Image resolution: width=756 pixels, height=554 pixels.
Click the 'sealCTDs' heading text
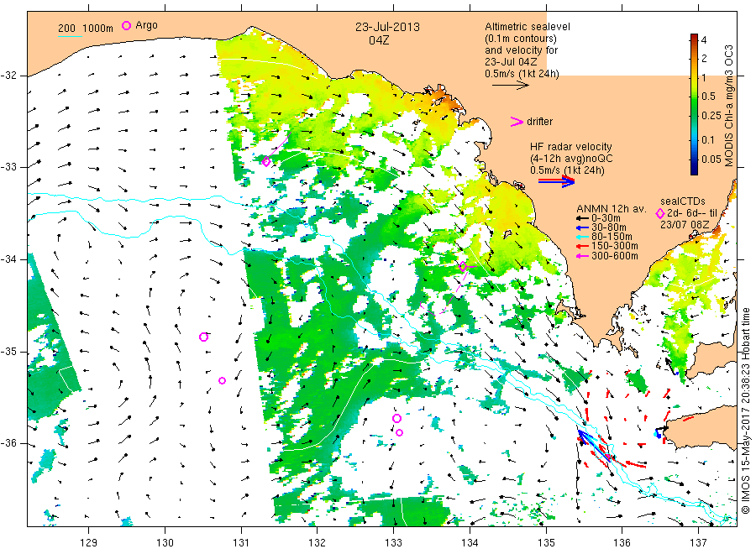683,201
